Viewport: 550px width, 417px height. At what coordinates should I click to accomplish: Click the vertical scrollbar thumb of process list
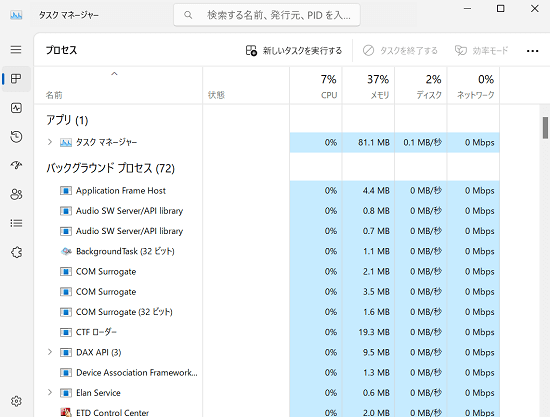point(545,128)
